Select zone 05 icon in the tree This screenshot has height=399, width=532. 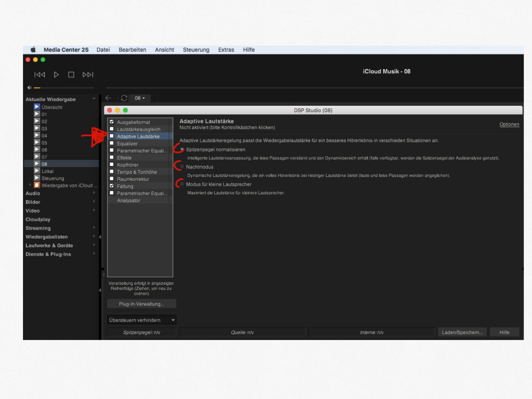pyautogui.click(x=37, y=142)
